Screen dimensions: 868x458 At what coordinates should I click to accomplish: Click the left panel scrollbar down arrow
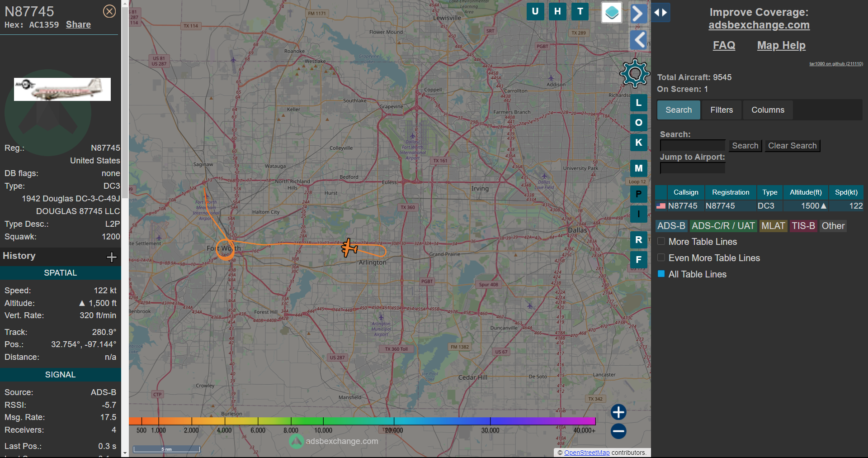125,453
